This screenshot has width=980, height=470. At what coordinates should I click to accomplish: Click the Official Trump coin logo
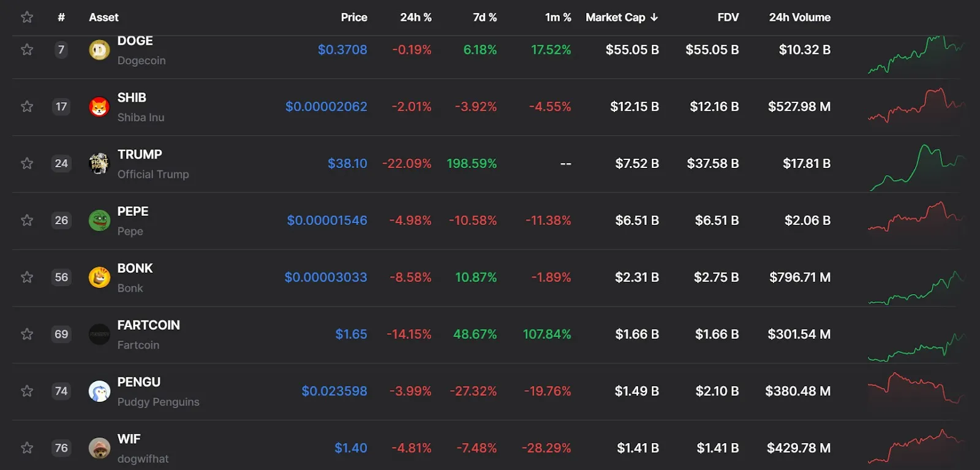pyautogui.click(x=99, y=164)
